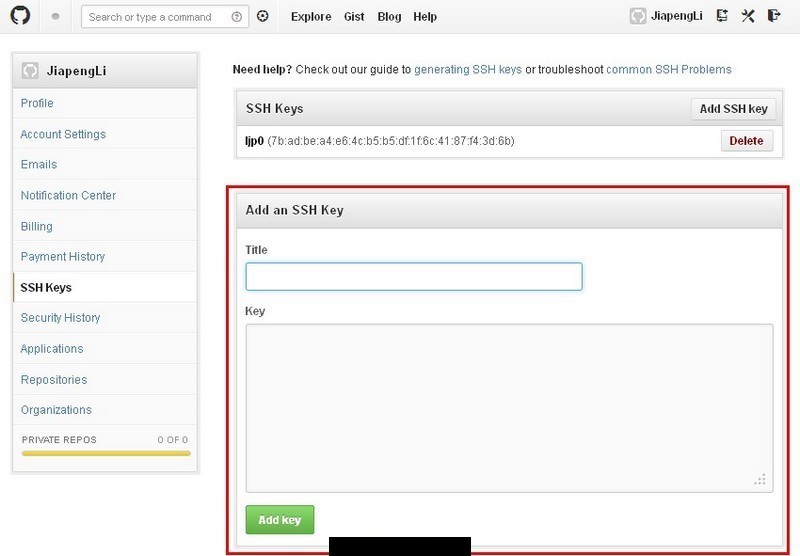800x556 pixels.
Task: Click the sign out icon
Action: coord(774,16)
